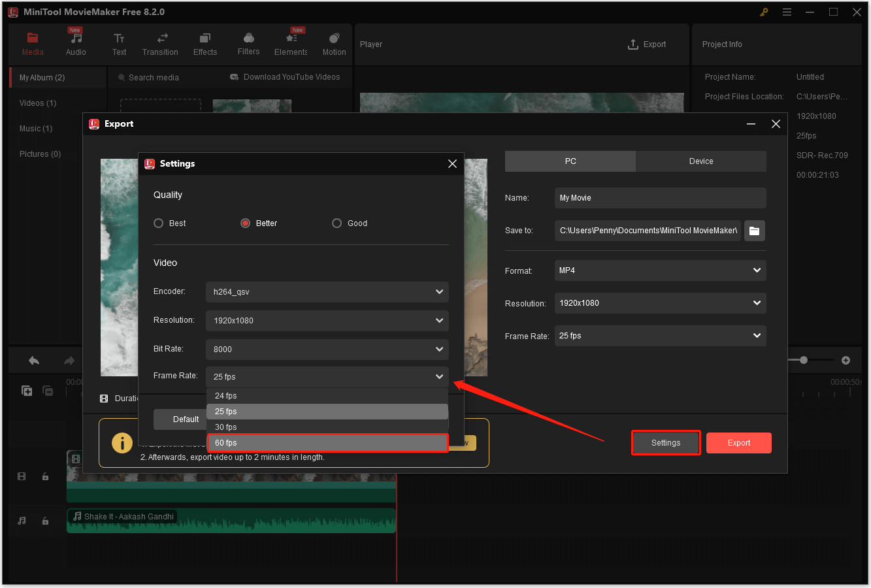Expand Export dialog Resolution dropdown
This screenshot has height=588, width=871.
tap(660, 303)
